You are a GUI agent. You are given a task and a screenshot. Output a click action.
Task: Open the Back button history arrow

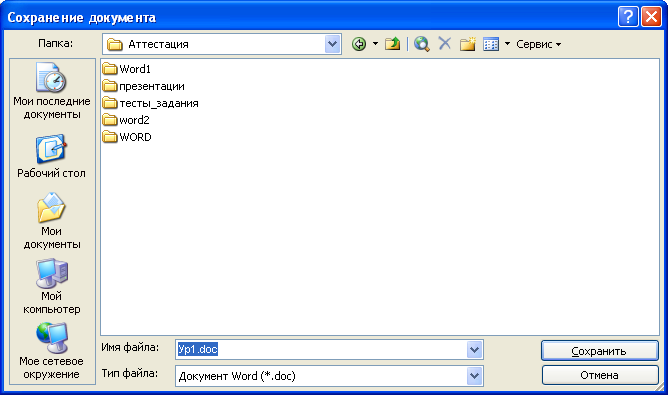click(x=375, y=43)
